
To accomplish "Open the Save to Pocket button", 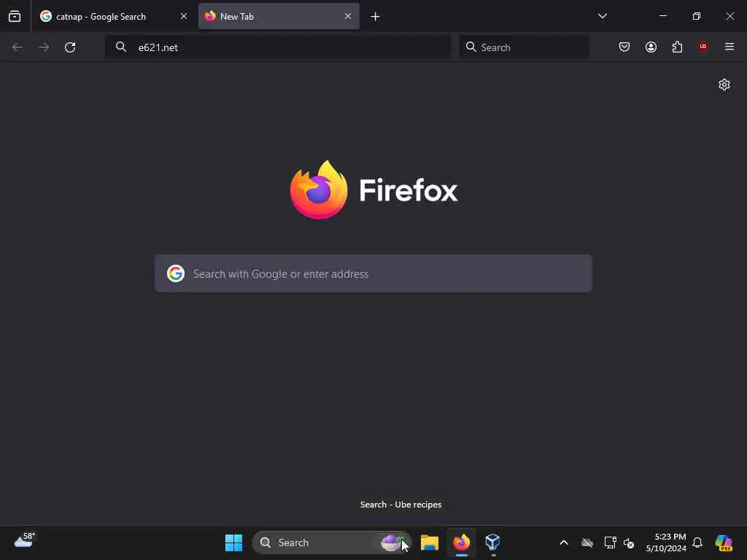I will (624, 47).
